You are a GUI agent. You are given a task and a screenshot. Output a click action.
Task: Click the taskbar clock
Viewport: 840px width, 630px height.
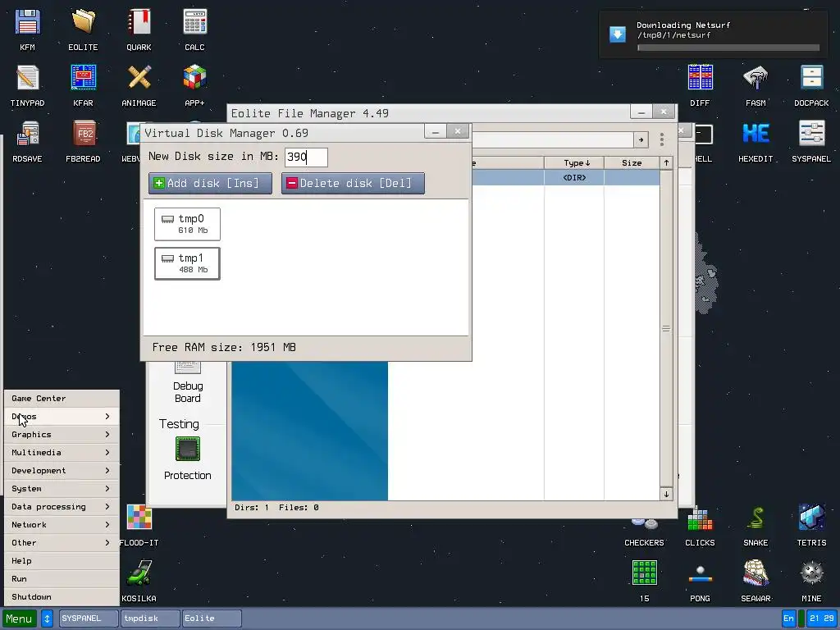(822, 619)
